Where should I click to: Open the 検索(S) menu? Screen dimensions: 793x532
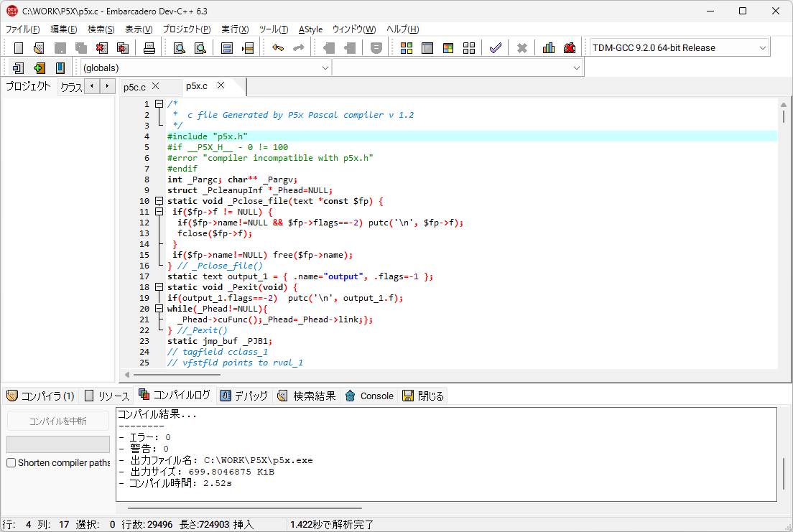[101, 29]
